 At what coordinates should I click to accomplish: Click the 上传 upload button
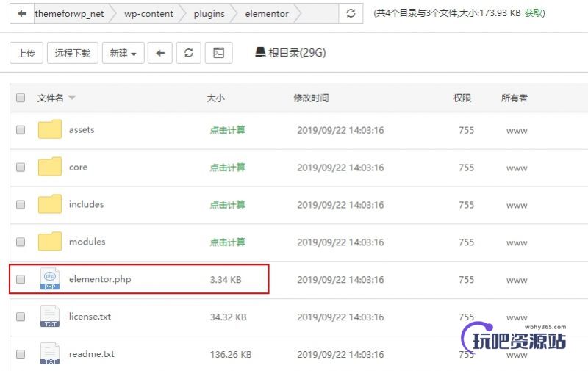(x=26, y=53)
